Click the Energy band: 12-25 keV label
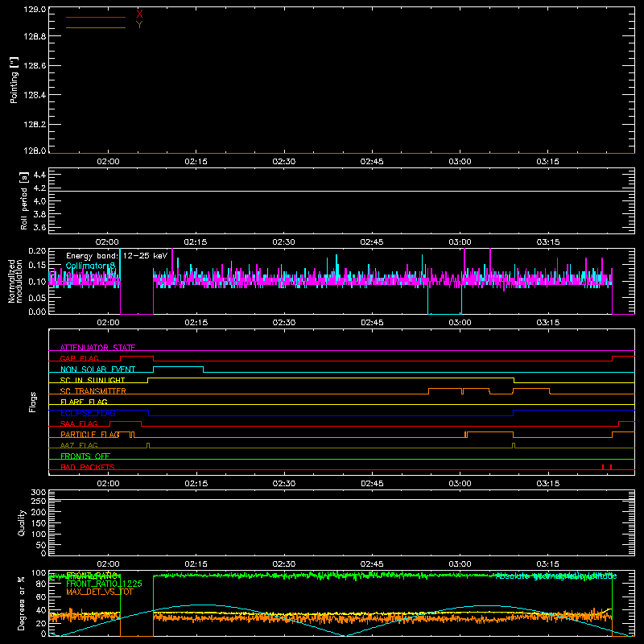Viewport: 644px width, 644px height. tap(117, 256)
